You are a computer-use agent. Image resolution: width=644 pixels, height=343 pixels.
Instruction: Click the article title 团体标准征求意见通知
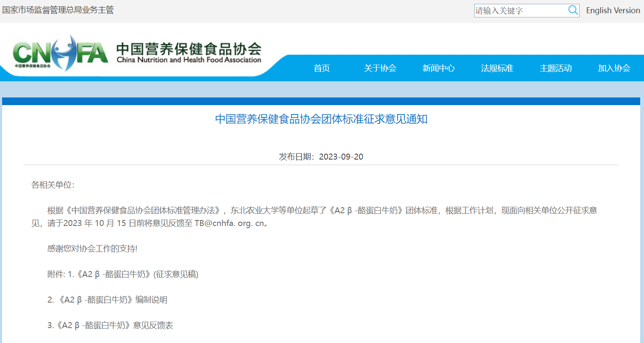click(x=321, y=119)
